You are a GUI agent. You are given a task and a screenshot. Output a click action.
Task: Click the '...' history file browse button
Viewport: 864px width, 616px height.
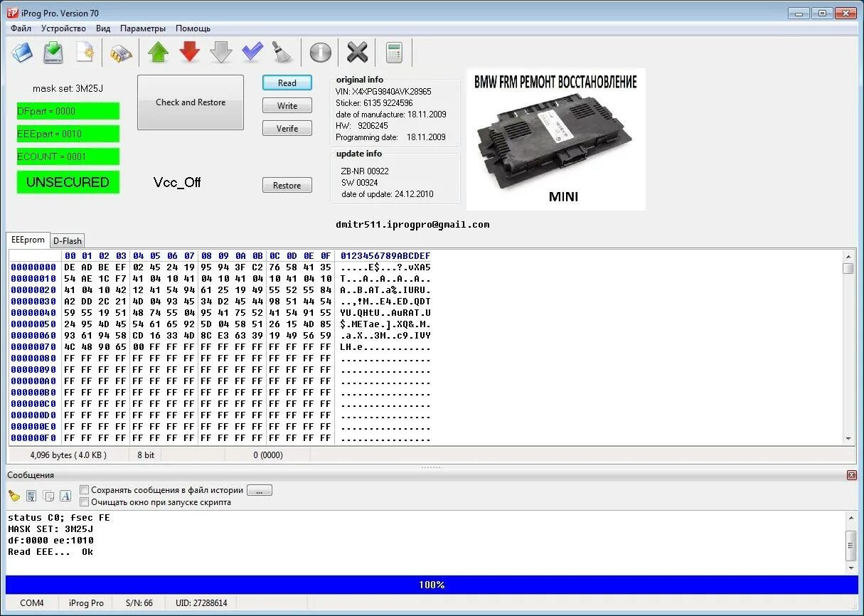pyautogui.click(x=260, y=490)
